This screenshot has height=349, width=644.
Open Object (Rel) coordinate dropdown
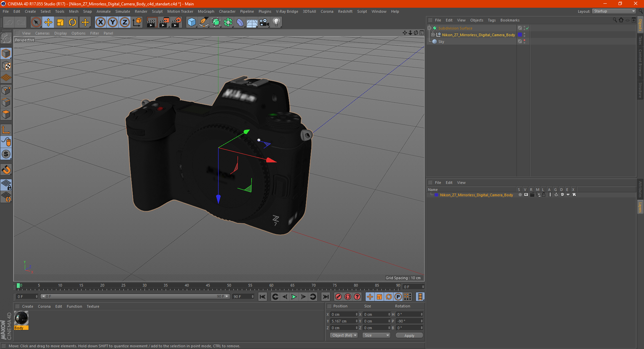point(344,335)
